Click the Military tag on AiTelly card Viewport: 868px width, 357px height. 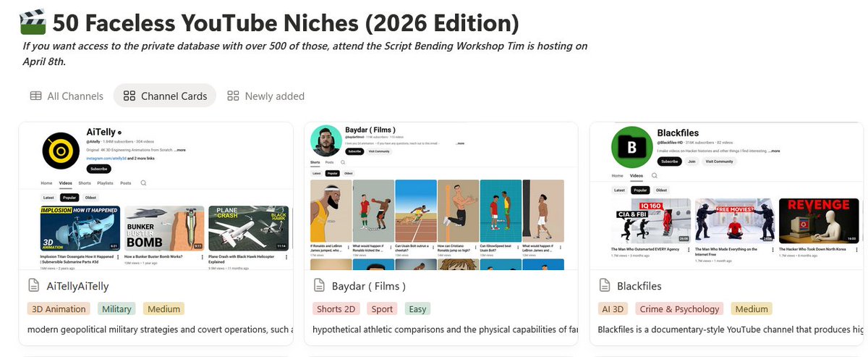pyautogui.click(x=116, y=308)
